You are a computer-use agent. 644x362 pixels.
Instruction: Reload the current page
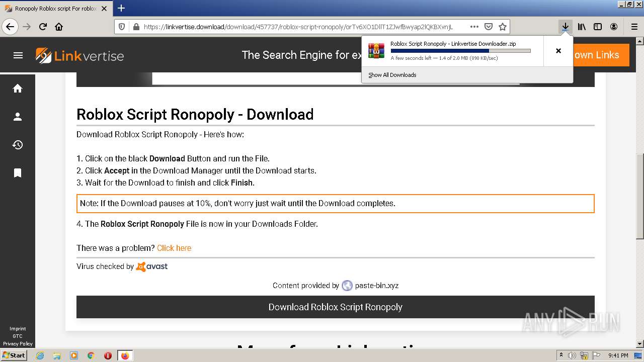click(43, 27)
